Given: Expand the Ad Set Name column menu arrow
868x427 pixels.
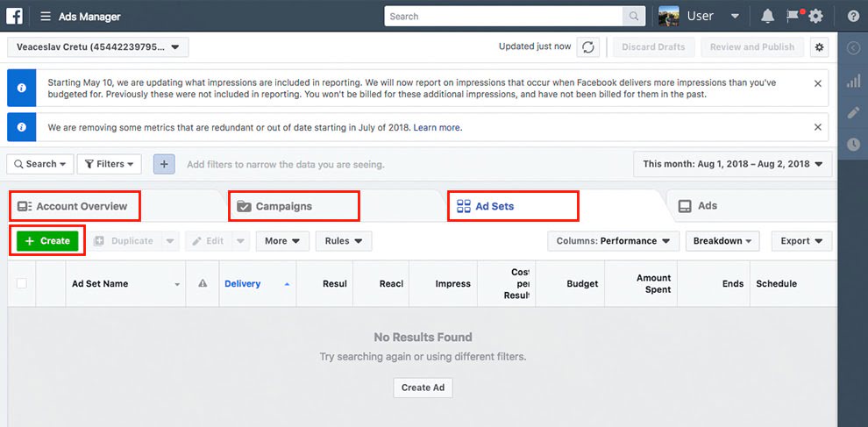Looking at the screenshot, I should click(177, 285).
